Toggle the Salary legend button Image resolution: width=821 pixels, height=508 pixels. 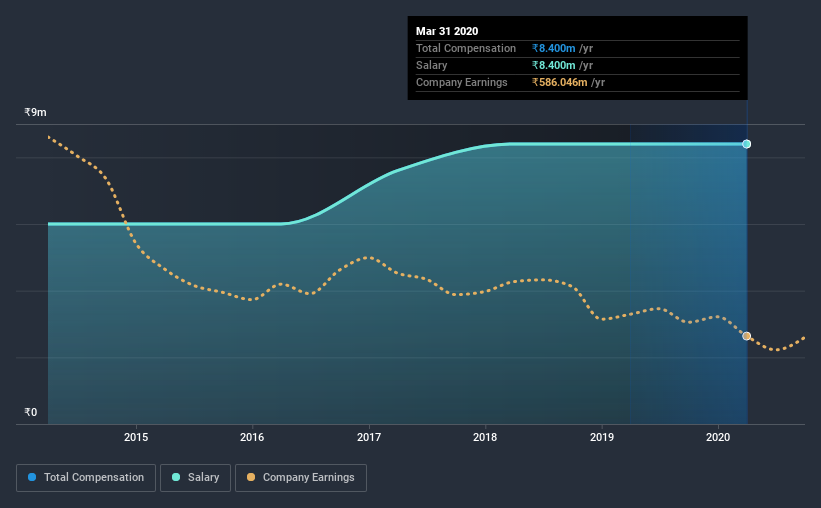195,478
